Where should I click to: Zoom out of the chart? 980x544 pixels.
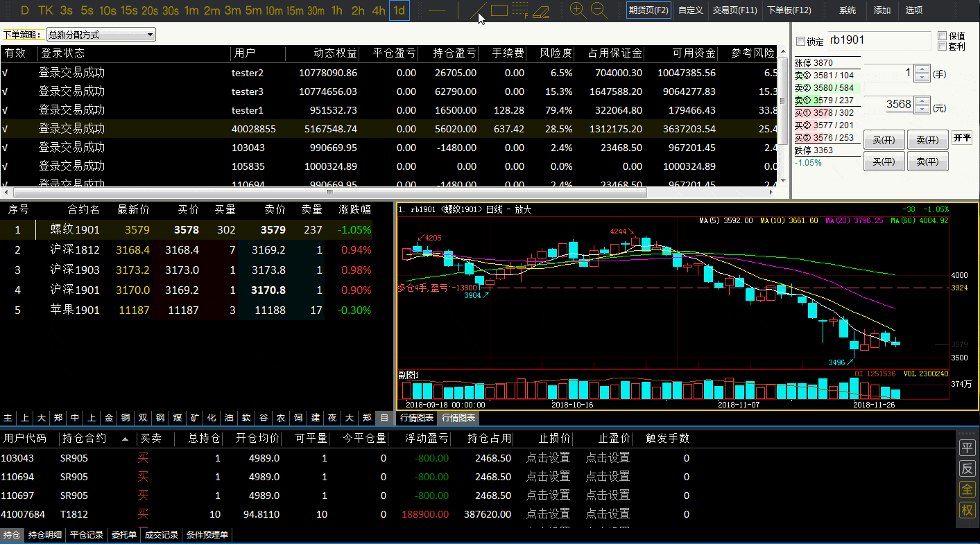[599, 10]
